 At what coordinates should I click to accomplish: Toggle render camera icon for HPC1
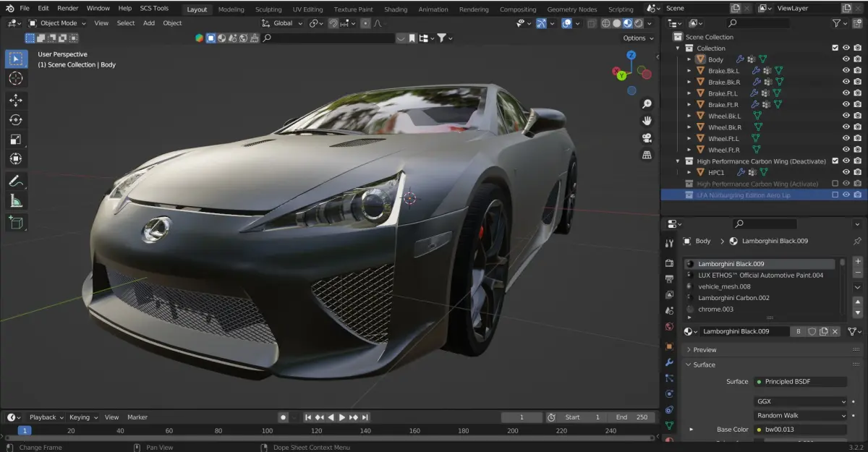pos(858,172)
